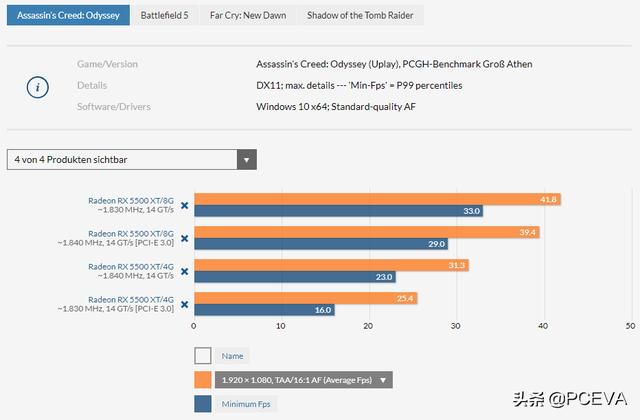This screenshot has height=420, width=640.
Task: Click the orange 31.3 average fps bar
Action: pos(331,265)
